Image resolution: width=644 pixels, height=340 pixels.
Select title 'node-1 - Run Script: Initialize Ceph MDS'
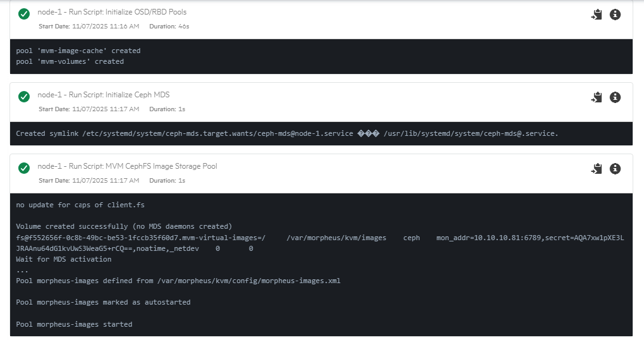(104, 95)
